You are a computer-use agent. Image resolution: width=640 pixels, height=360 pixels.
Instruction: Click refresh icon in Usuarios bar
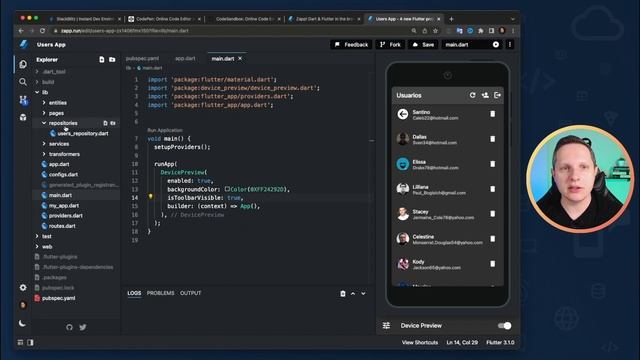pos(473,95)
